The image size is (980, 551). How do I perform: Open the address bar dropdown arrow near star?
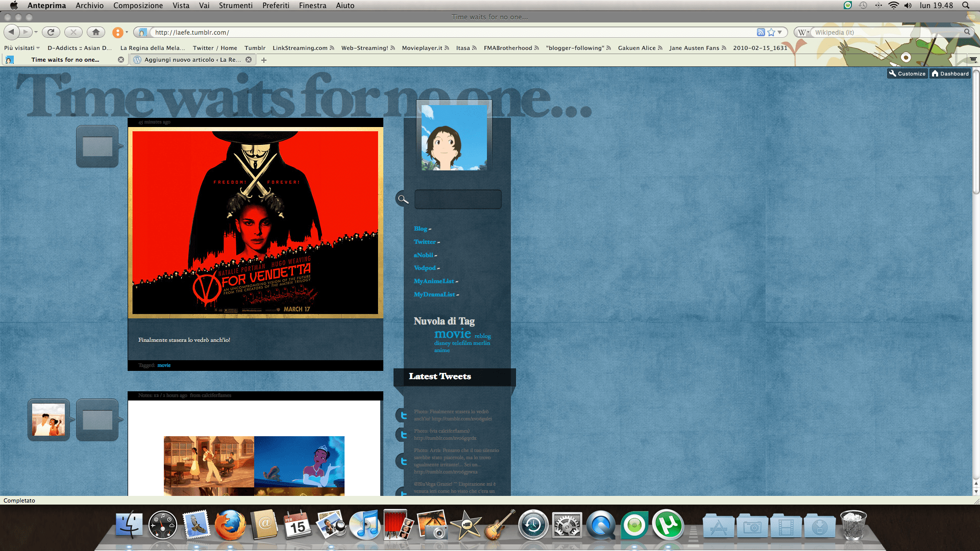pos(780,32)
